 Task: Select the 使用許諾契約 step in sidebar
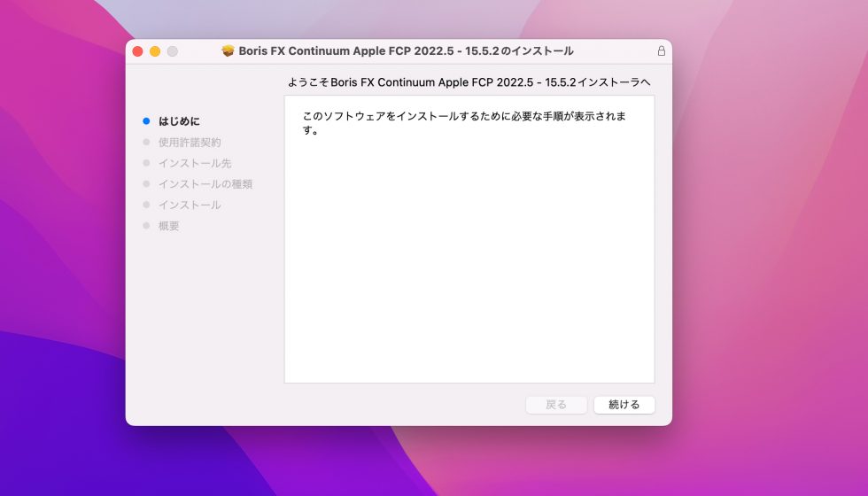click(x=190, y=143)
